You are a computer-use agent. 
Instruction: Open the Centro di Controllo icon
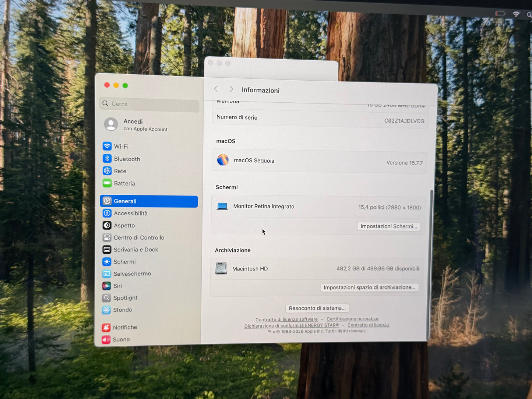pos(107,237)
